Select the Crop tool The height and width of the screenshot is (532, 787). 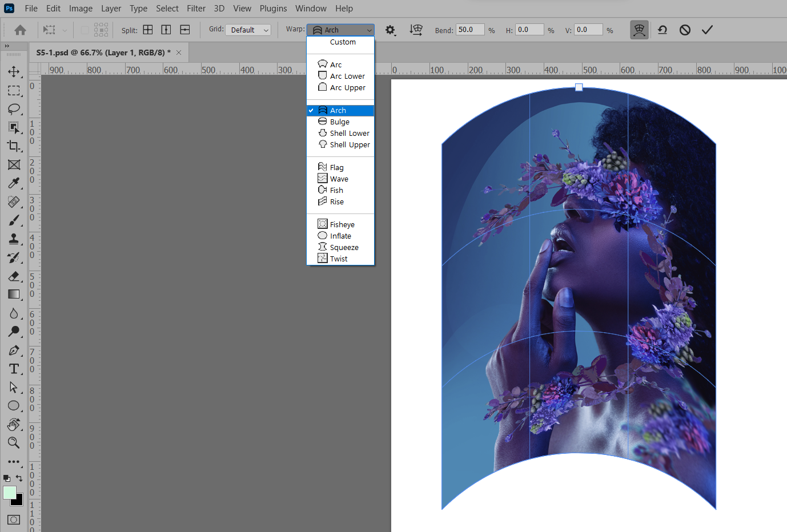pyautogui.click(x=14, y=146)
